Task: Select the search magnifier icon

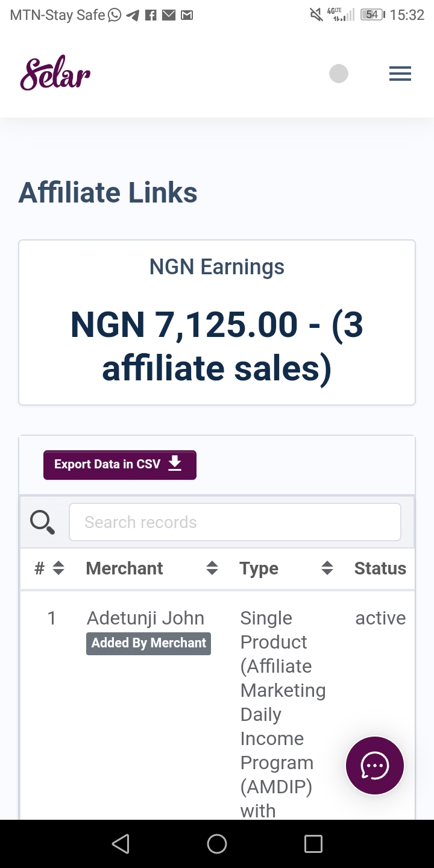Action: [42, 521]
